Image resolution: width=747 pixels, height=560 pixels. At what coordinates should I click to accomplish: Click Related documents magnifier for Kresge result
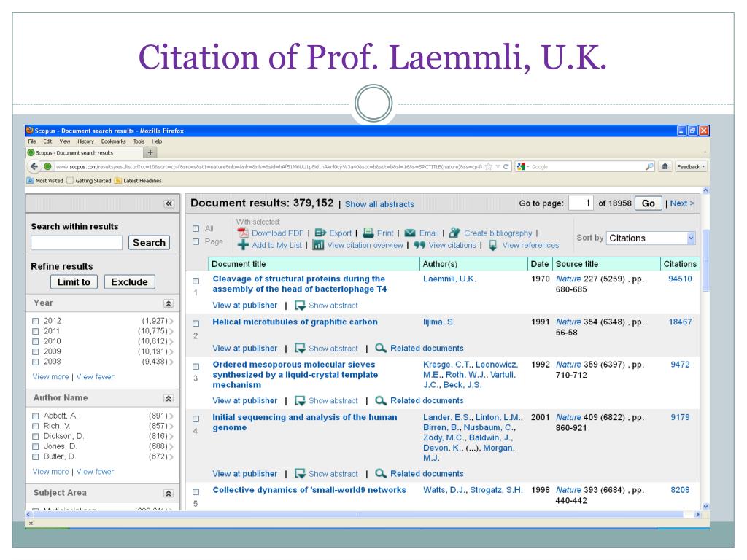tap(380, 400)
